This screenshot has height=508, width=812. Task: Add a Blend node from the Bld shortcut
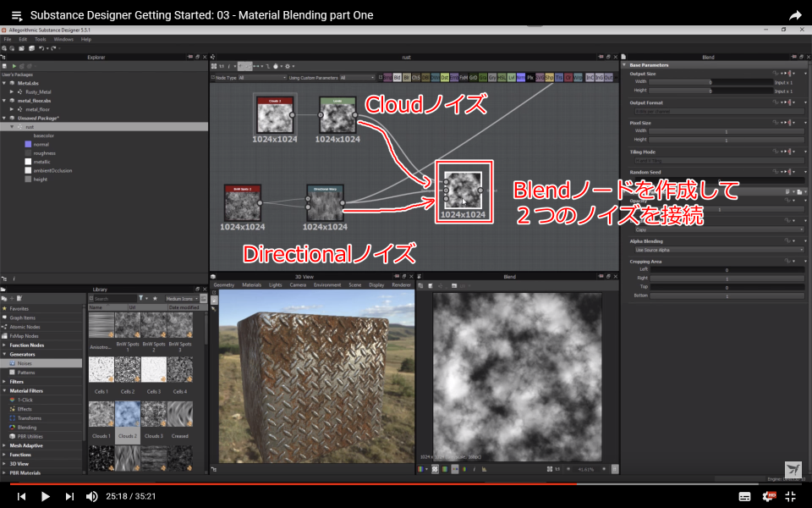[x=398, y=78]
